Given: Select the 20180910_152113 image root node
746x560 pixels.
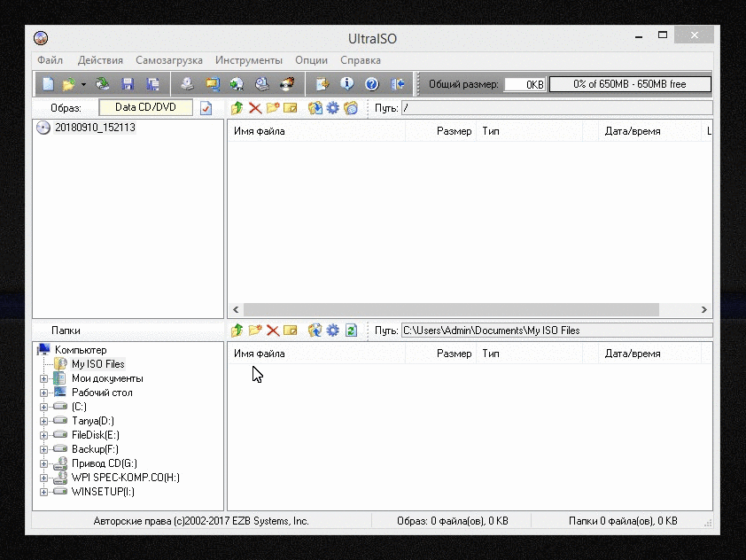Looking at the screenshot, I should pyautogui.click(x=95, y=128).
